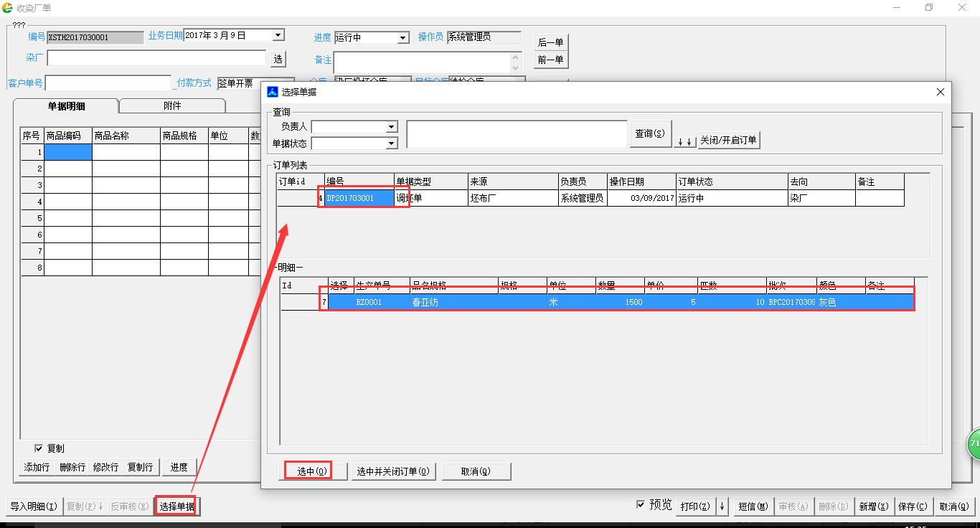
Task: Click the 复制行 button
Action: point(141,467)
